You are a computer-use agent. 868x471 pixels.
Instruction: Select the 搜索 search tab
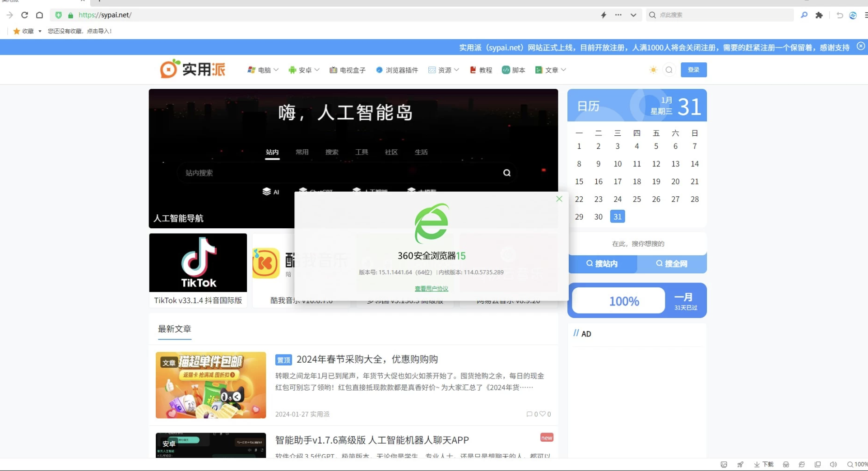click(x=332, y=152)
